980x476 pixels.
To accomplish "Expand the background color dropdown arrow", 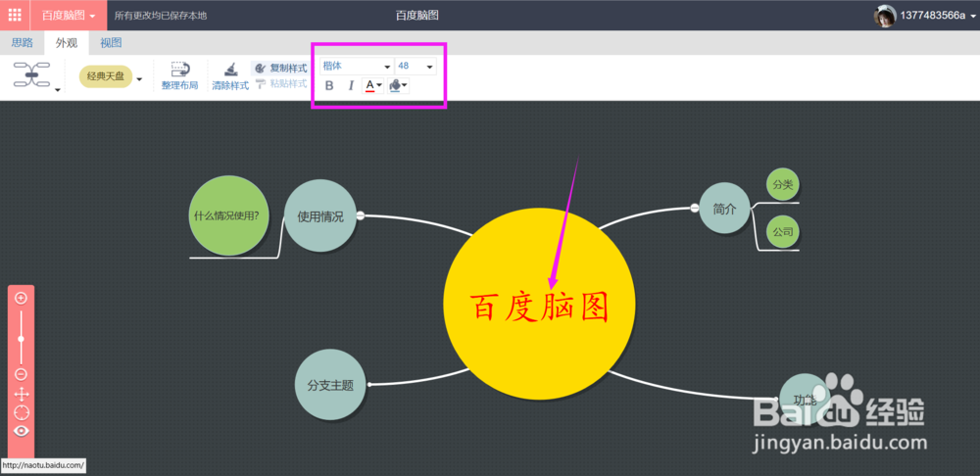I will [405, 85].
